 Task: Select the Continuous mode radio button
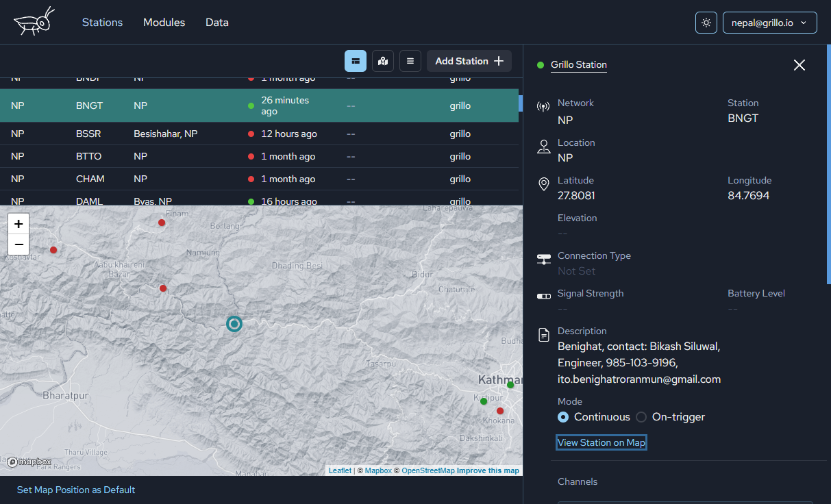563,417
